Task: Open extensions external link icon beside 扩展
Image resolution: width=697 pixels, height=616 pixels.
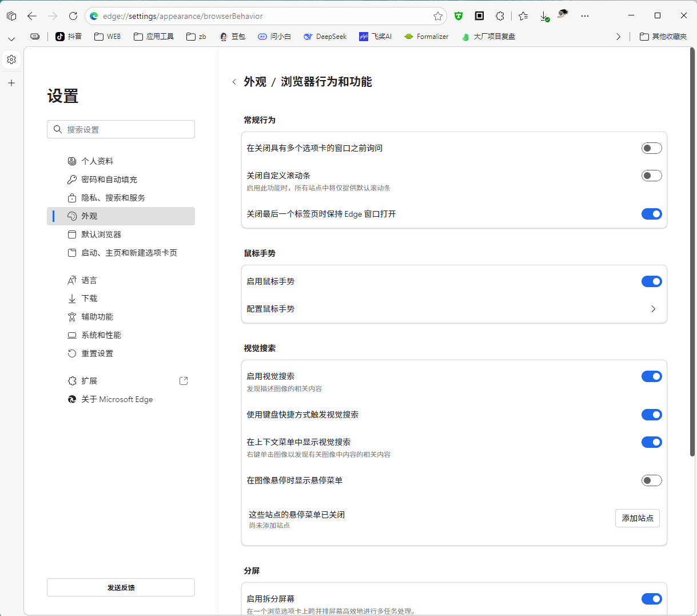Action: 184,381
